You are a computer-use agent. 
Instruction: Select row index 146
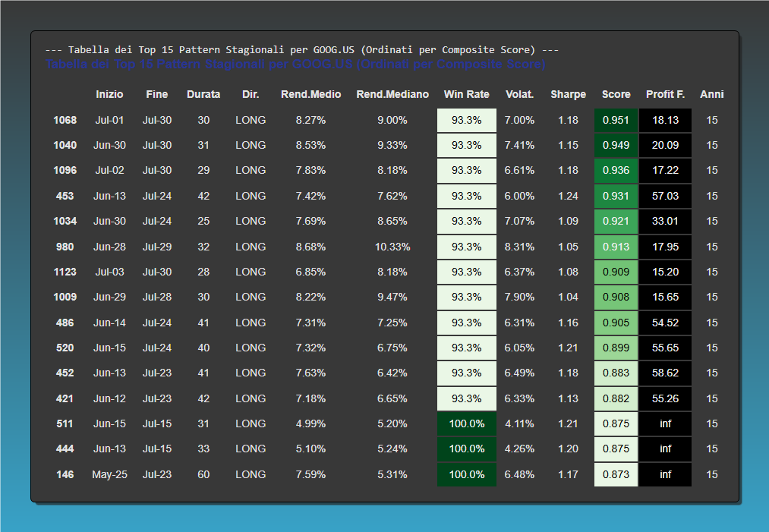pyautogui.click(x=65, y=474)
